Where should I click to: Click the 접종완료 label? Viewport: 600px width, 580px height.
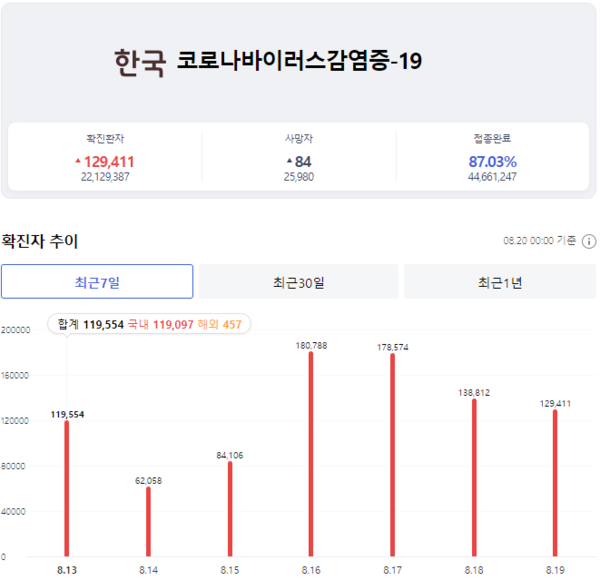[492, 138]
